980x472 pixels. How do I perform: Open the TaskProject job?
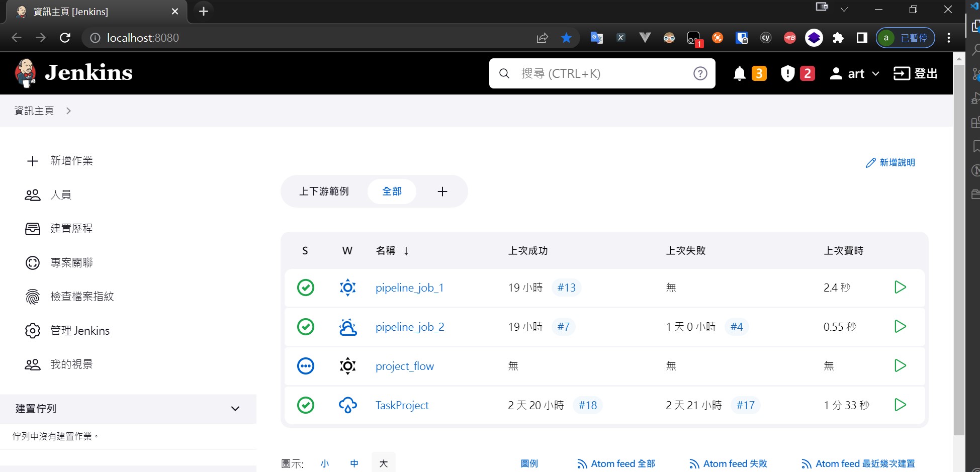click(402, 405)
